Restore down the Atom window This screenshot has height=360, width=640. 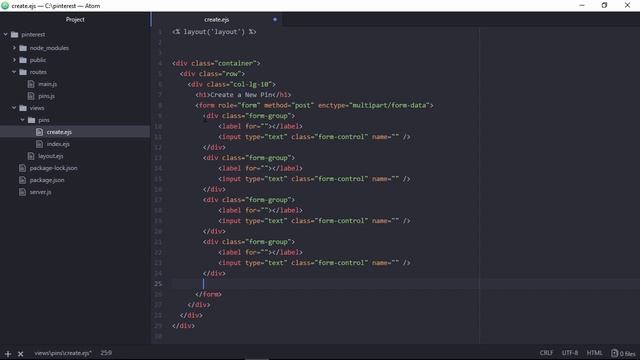[604, 5]
